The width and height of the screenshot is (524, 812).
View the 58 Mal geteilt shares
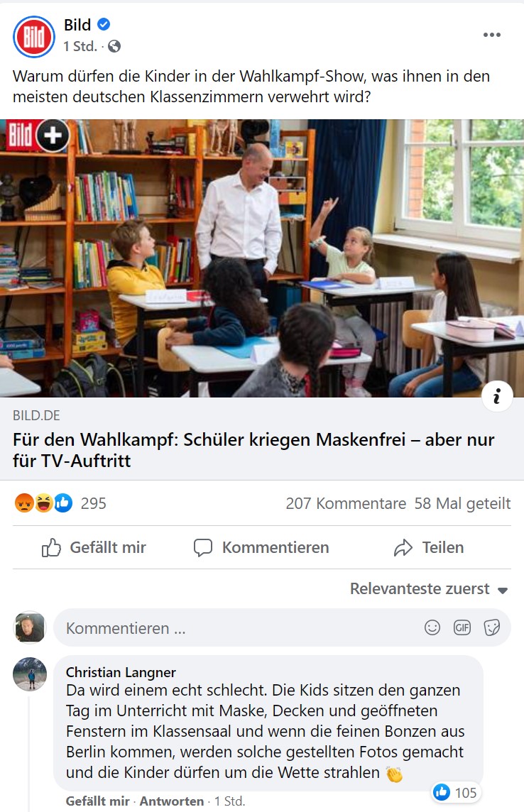(x=462, y=503)
